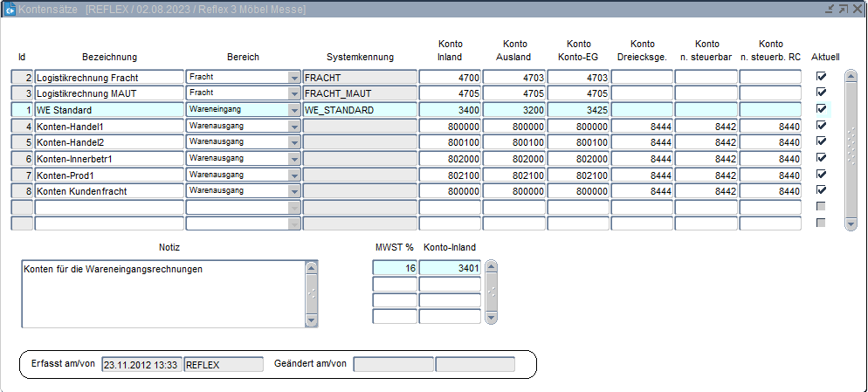Click the Notiz box scroll-down arrow

pyautogui.click(x=312, y=320)
